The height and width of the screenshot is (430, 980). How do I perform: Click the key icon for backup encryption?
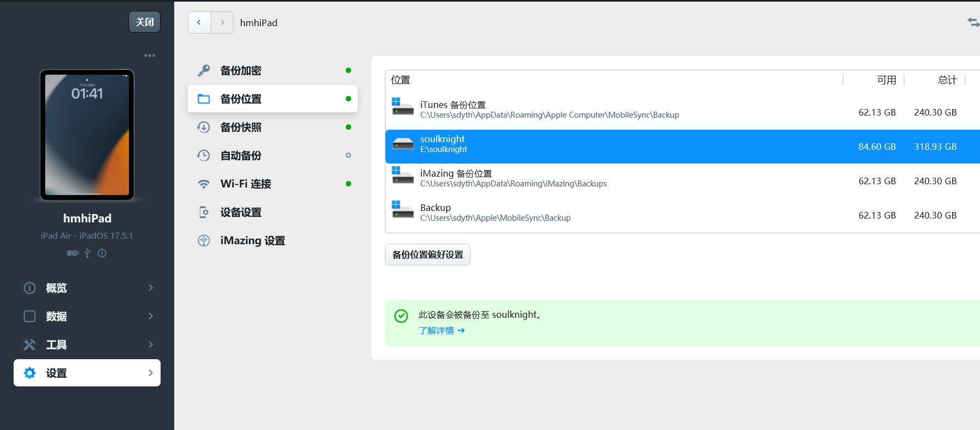point(204,71)
